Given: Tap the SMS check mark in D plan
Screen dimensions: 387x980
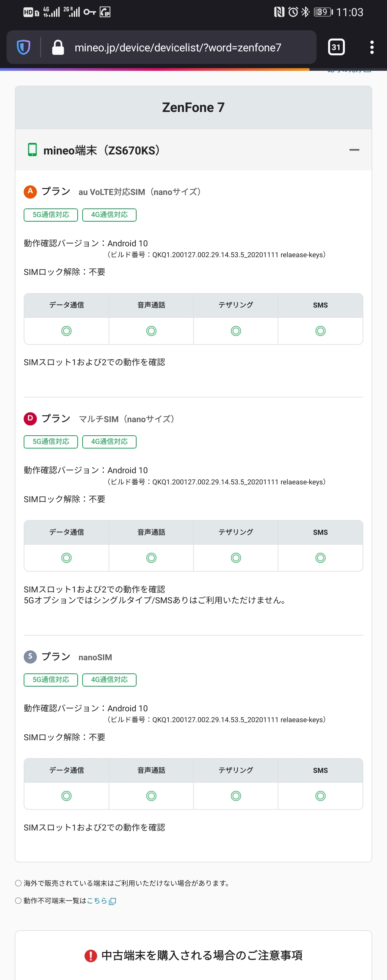Looking at the screenshot, I should 320,558.
